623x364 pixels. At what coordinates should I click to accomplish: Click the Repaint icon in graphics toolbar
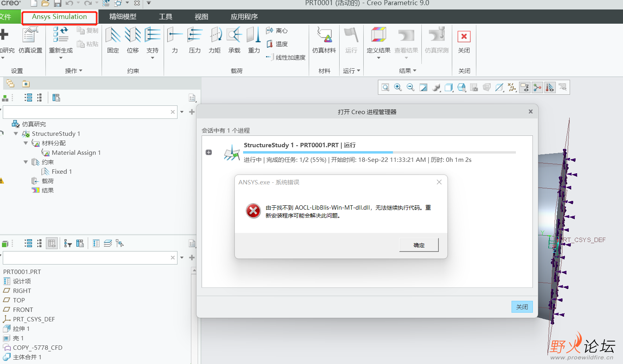pyautogui.click(x=423, y=87)
